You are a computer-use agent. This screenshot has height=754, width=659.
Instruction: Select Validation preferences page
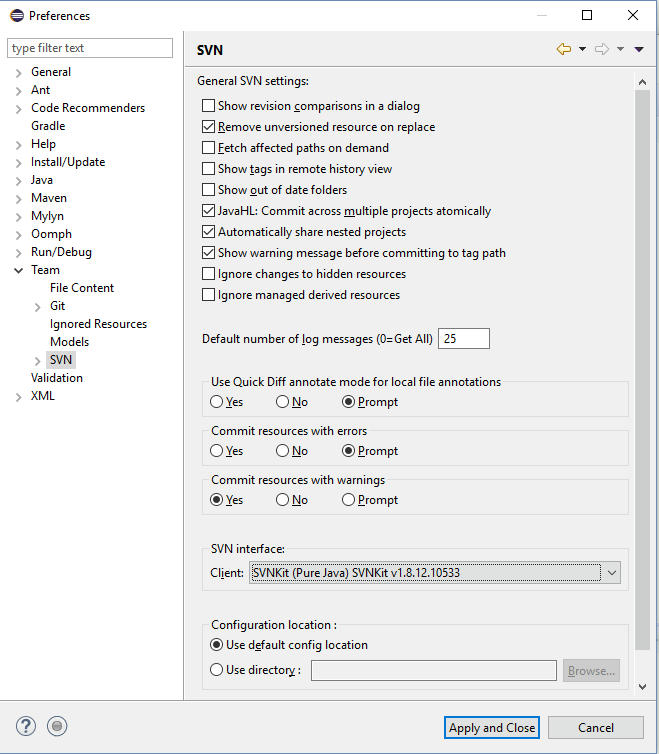pyautogui.click(x=57, y=377)
